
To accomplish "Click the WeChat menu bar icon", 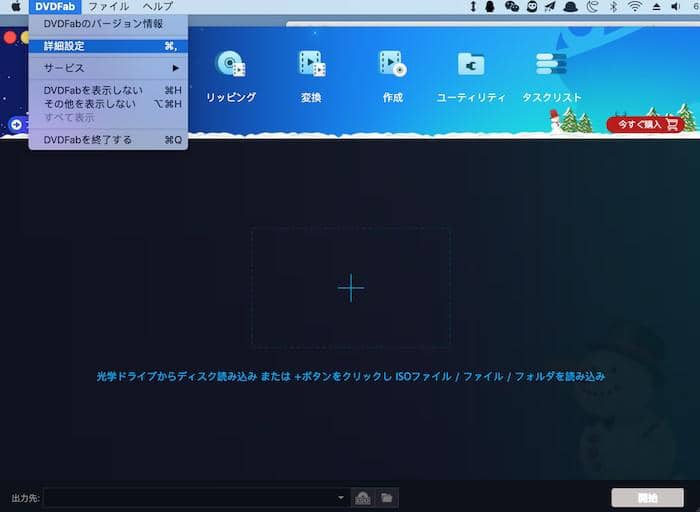I will 512,6.
